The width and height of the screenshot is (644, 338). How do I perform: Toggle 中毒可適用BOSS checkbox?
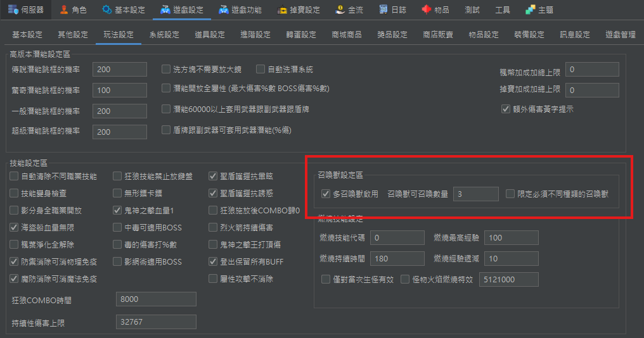click(x=117, y=227)
